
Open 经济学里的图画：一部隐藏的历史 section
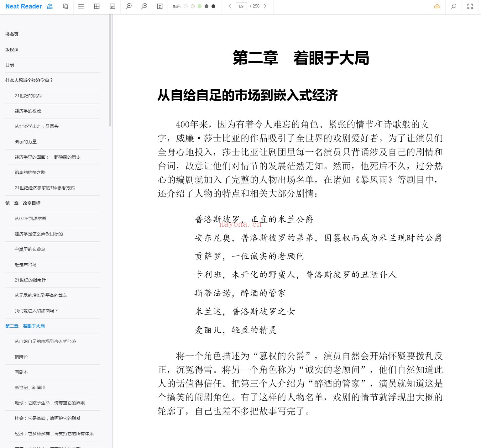(x=47, y=157)
